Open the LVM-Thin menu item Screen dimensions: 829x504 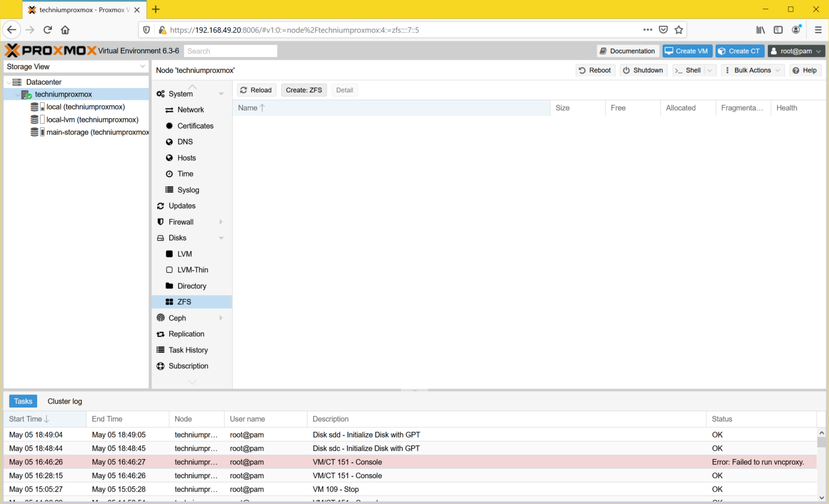point(193,270)
